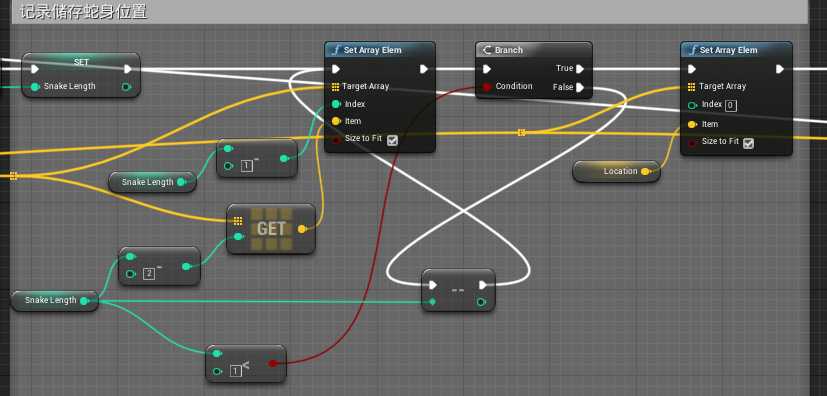Click exec input pin of Set Array Elem before Branch
The width and height of the screenshot is (827, 396).
pos(336,69)
